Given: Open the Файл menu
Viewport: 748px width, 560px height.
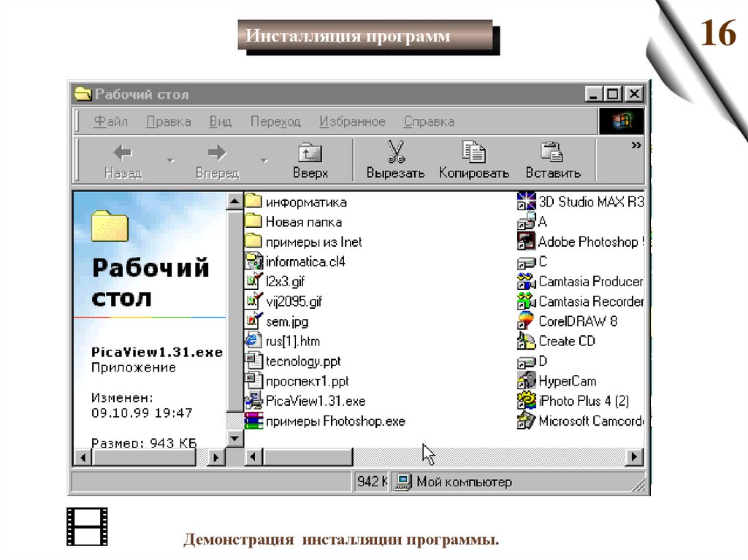Looking at the screenshot, I should [x=111, y=122].
